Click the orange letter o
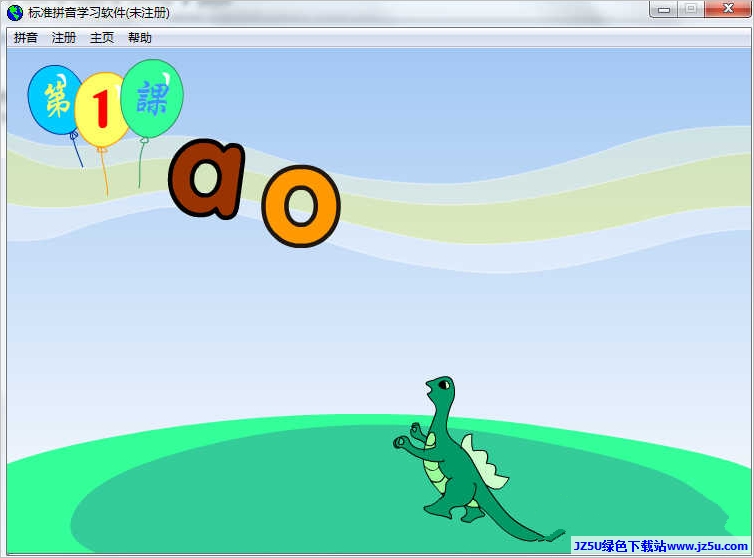The image size is (754, 558). [301, 206]
